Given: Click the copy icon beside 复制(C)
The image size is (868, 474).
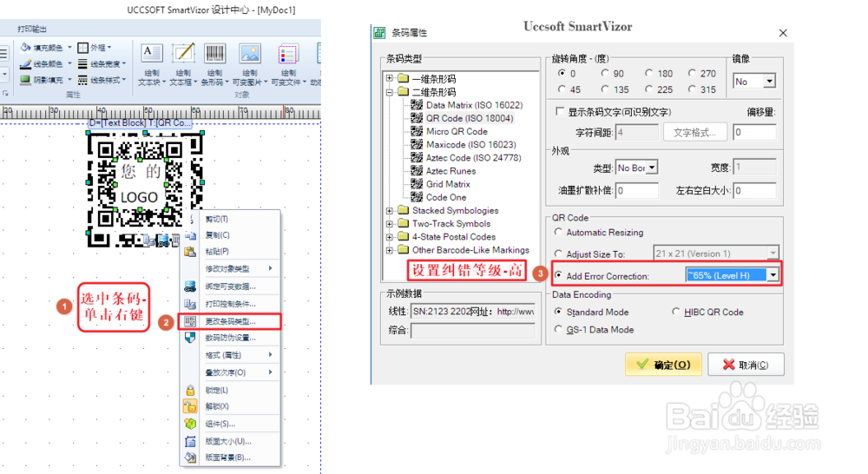Looking at the screenshot, I should pos(190,234).
